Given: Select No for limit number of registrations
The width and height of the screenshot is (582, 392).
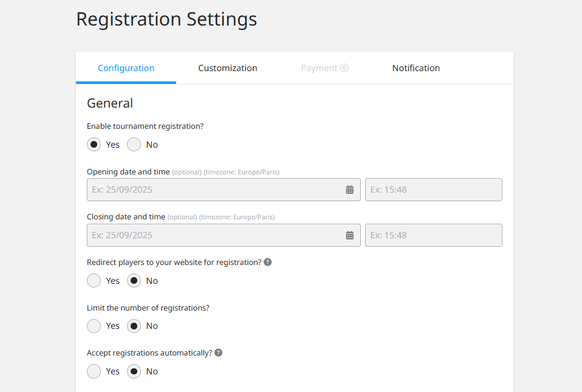Looking at the screenshot, I should coord(134,326).
